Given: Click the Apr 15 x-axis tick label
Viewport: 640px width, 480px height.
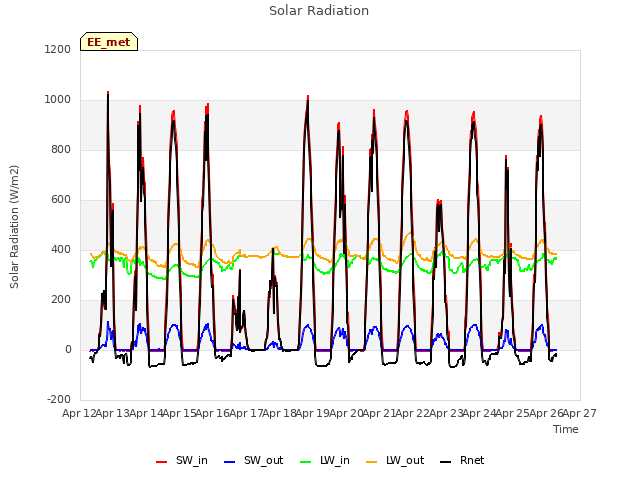Looking at the screenshot, I should 179,414.
